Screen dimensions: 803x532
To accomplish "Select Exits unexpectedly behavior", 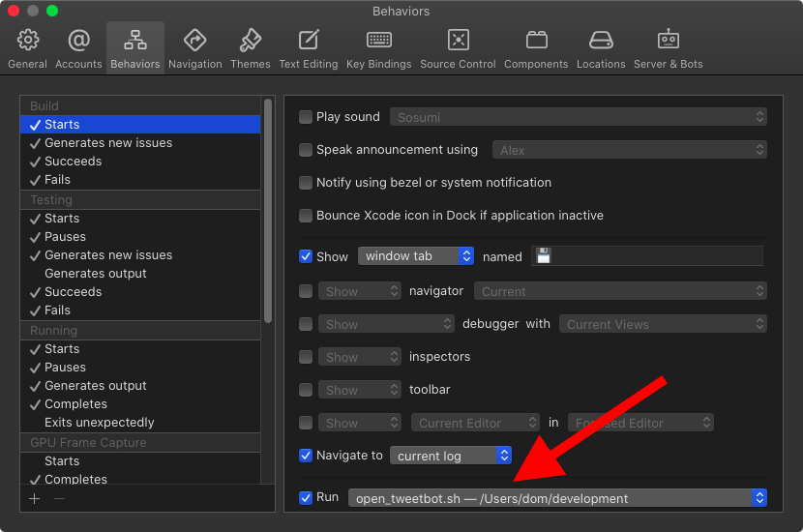I will tap(140, 423).
